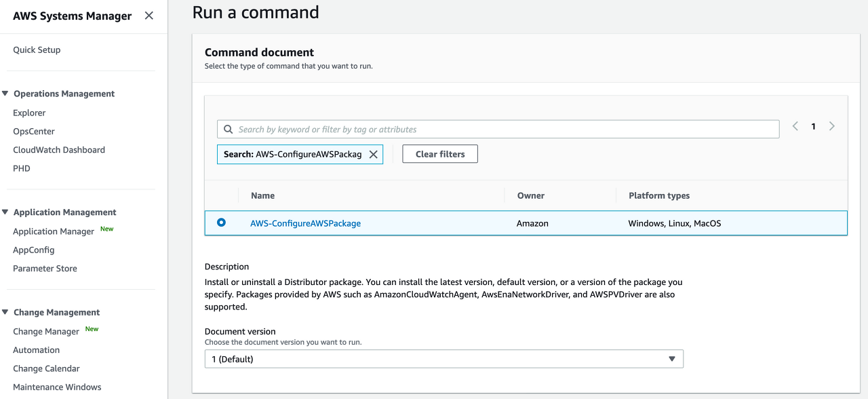This screenshot has height=399, width=868.
Task: Click the Name column header
Action: [262, 195]
